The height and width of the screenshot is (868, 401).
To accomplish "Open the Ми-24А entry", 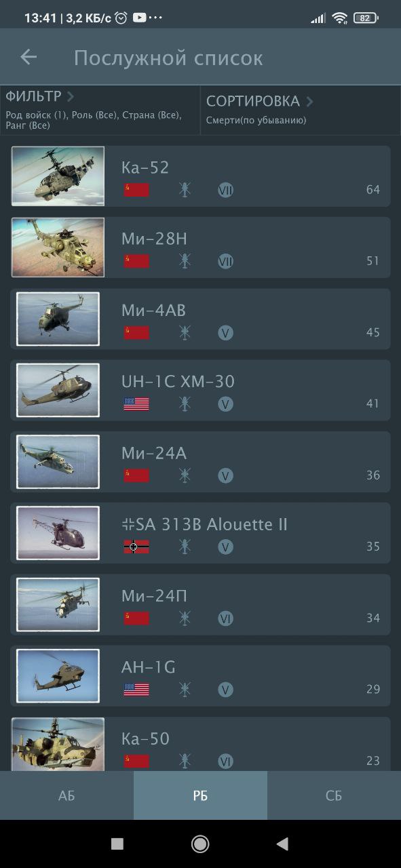I will click(x=200, y=462).
